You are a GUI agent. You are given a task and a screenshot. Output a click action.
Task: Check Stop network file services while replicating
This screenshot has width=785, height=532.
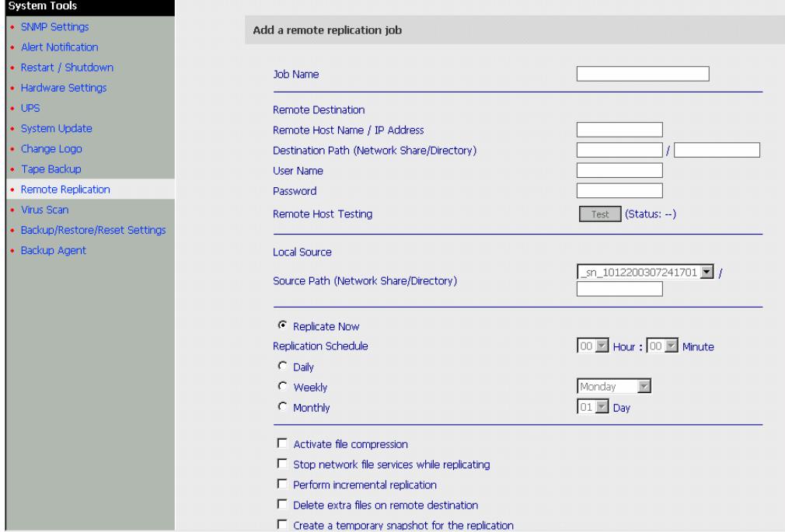coord(282,464)
